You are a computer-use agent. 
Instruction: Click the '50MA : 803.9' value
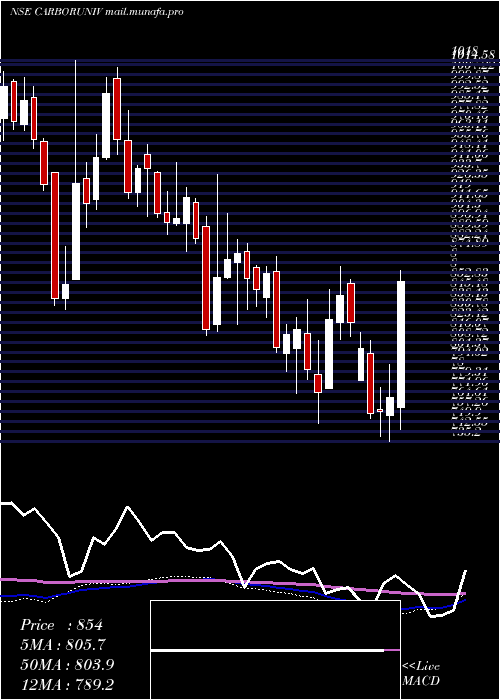click(67, 665)
